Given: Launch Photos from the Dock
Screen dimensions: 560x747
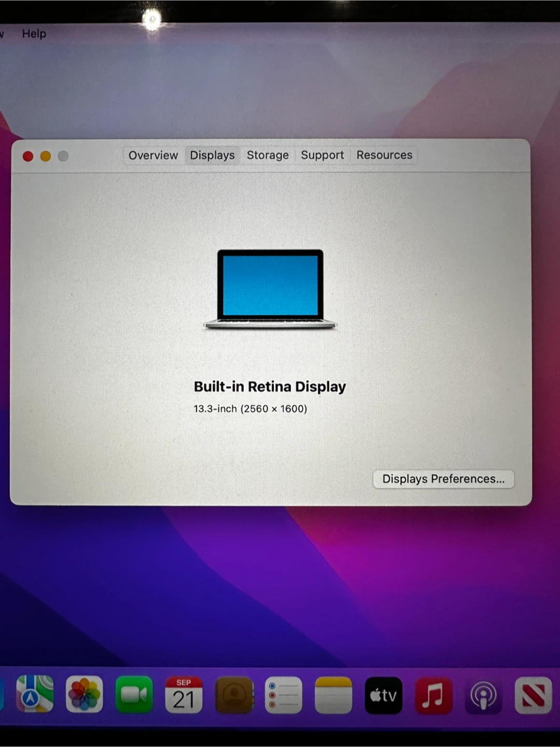Looking at the screenshot, I should [x=85, y=694].
